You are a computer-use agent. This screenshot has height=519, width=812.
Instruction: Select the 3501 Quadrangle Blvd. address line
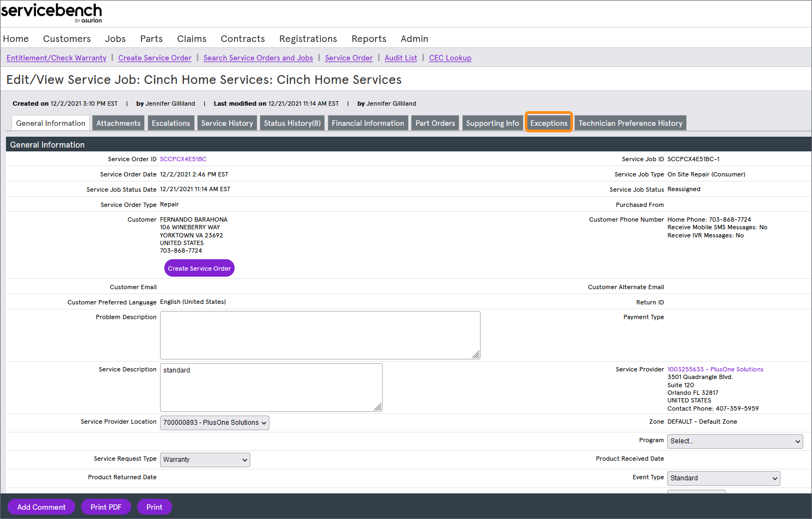700,377
